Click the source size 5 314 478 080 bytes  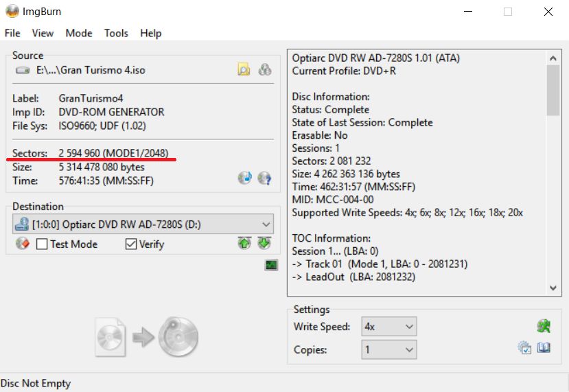click(x=102, y=167)
